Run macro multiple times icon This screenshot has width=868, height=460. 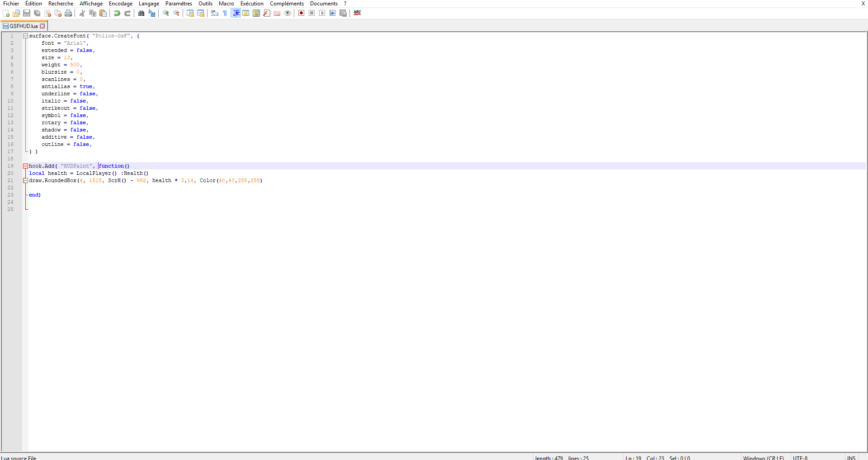click(333, 13)
